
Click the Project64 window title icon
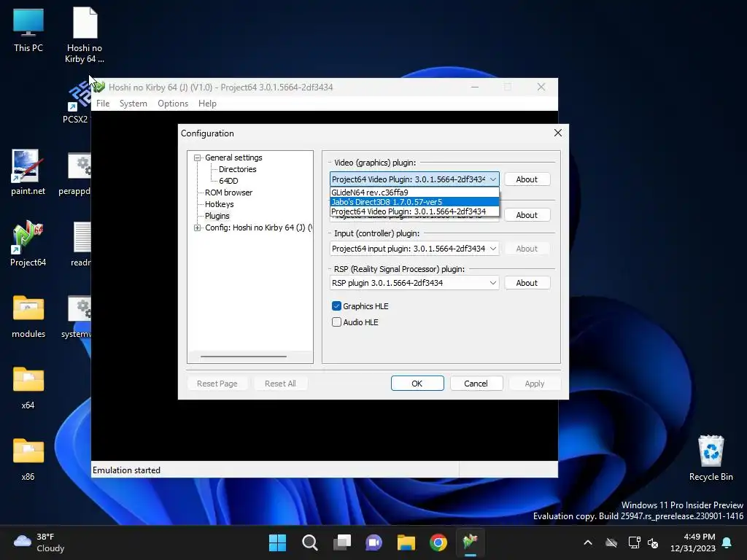pyautogui.click(x=98, y=87)
